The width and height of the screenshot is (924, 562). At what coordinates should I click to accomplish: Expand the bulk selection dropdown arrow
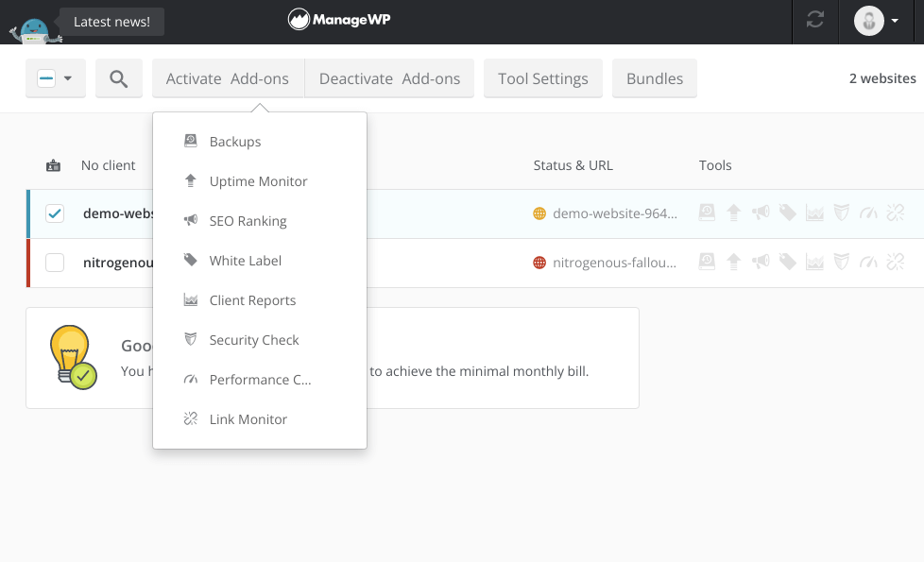68,78
